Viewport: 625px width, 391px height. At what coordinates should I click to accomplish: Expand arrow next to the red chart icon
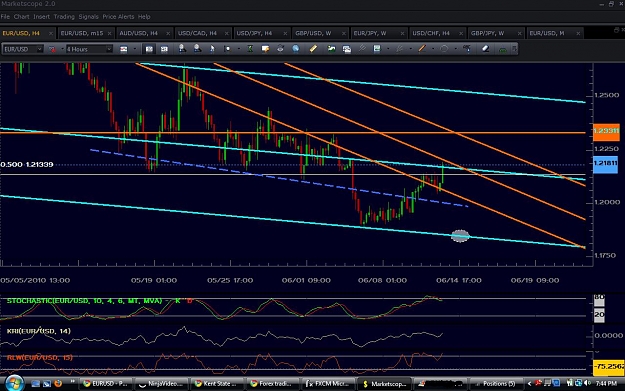[62, 49]
